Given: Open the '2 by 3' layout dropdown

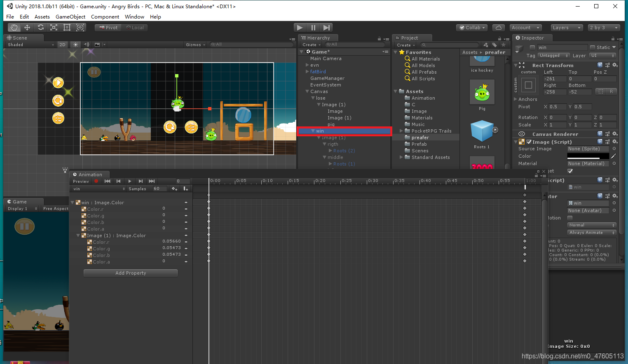Looking at the screenshot, I should point(604,28).
